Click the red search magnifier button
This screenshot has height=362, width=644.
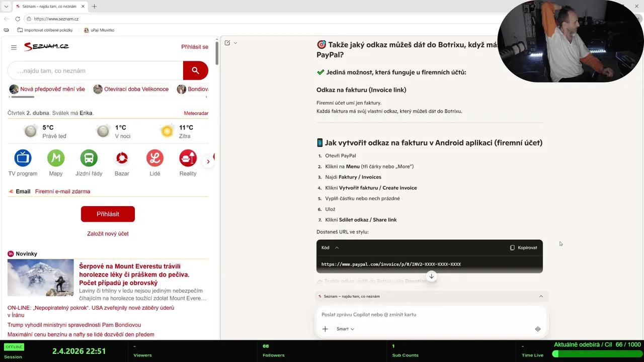pos(195,70)
